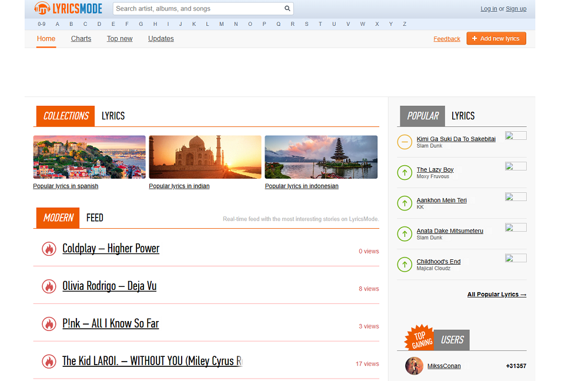Click the 17 views count
The image size is (588, 381).
tap(367, 364)
